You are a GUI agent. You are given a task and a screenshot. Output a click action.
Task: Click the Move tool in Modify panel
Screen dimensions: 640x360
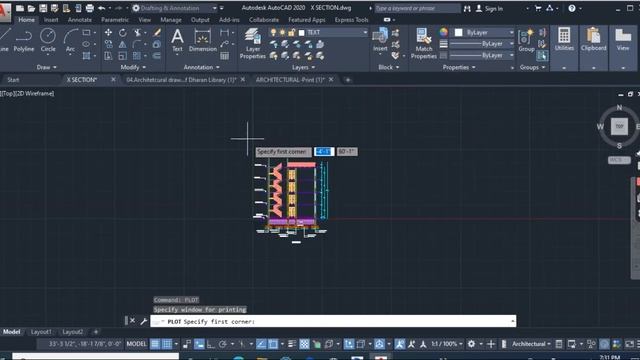(108, 32)
